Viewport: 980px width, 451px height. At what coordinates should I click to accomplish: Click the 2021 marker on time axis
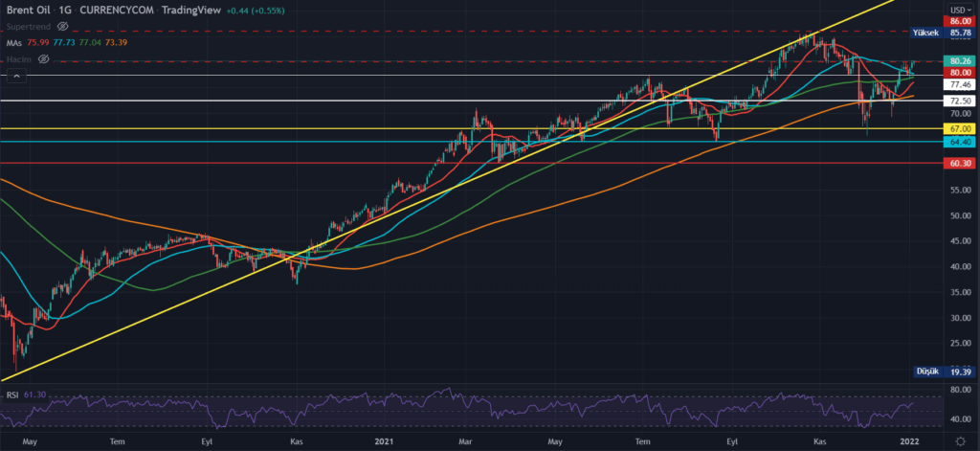[x=386, y=442]
